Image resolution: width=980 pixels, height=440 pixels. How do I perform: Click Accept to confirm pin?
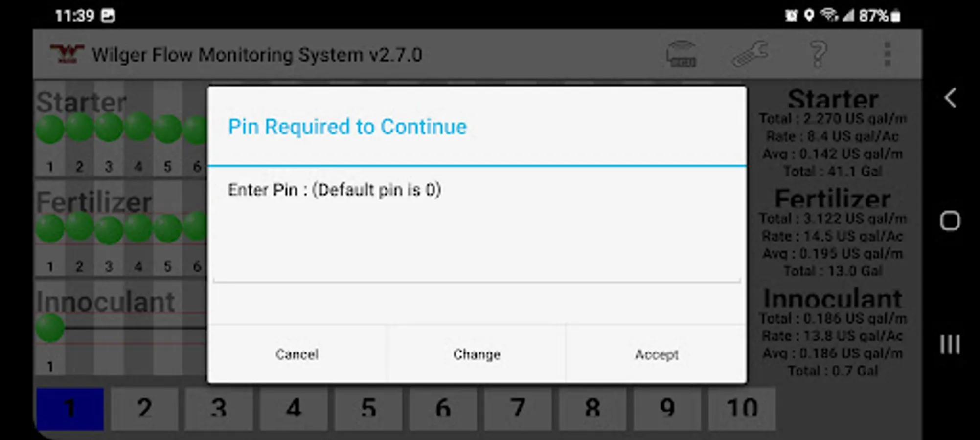(657, 354)
